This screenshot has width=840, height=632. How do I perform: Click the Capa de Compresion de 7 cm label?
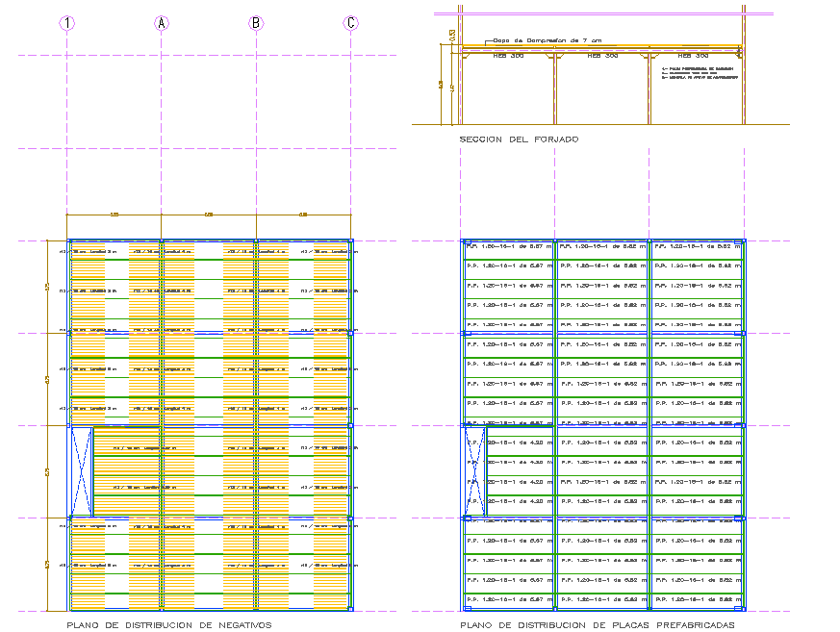[547, 39]
